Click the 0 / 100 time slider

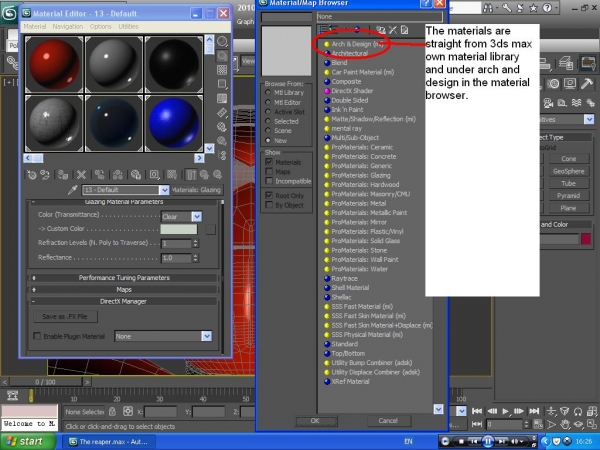pos(45,382)
